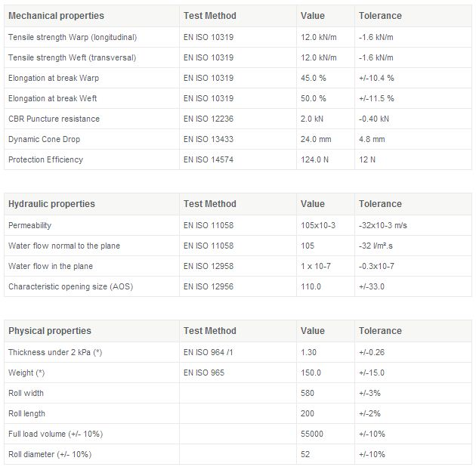
Task: Click the Full load volume value 55000
Action: point(312,434)
